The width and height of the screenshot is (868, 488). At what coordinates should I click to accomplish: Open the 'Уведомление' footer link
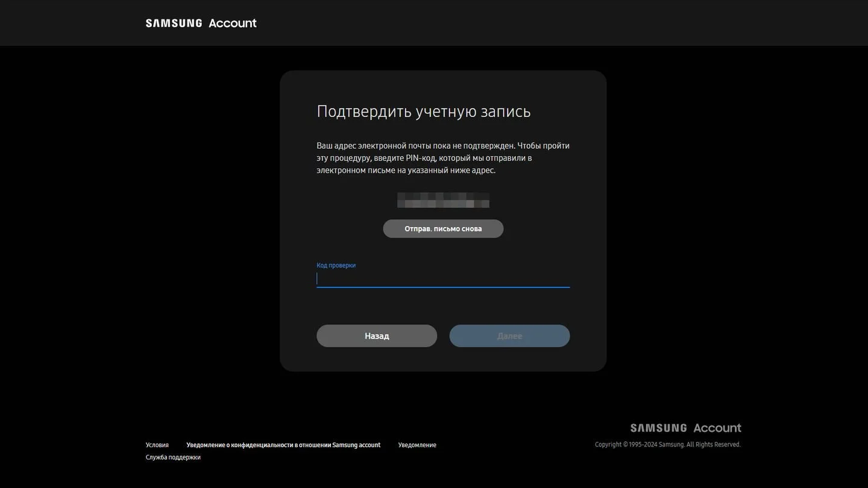(x=417, y=445)
